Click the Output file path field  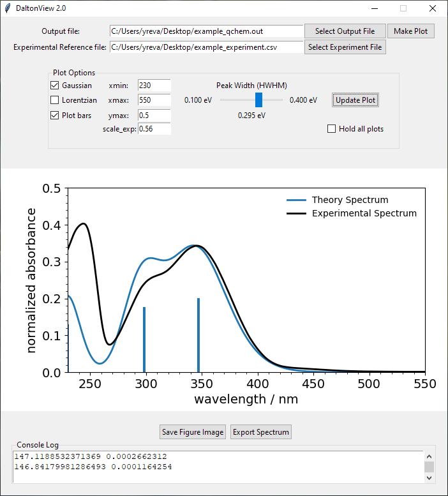coord(205,31)
